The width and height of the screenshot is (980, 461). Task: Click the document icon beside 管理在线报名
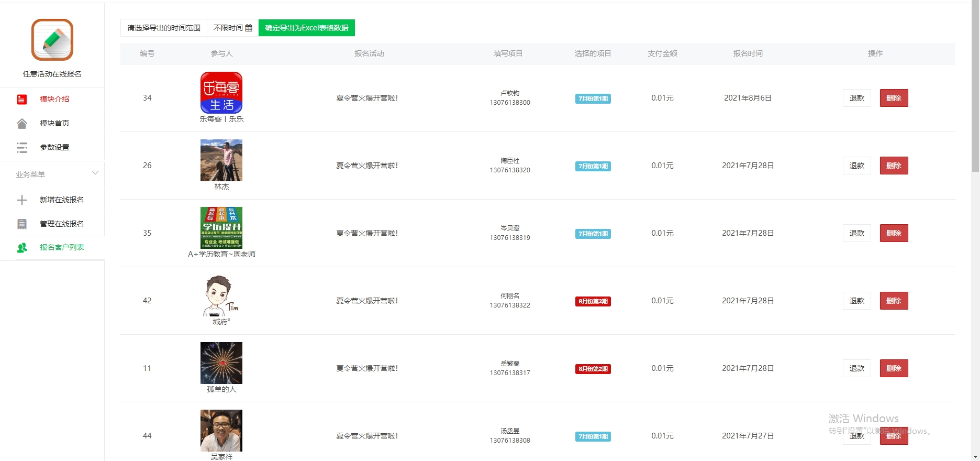click(22, 224)
